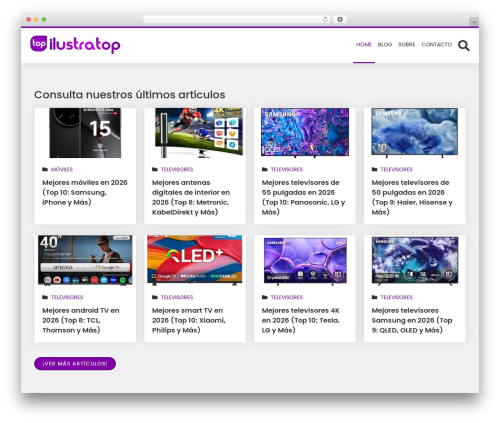The image size is (500, 423).
Task: Open TELEVISORES category on 55 pulgadas card
Action: click(x=287, y=169)
